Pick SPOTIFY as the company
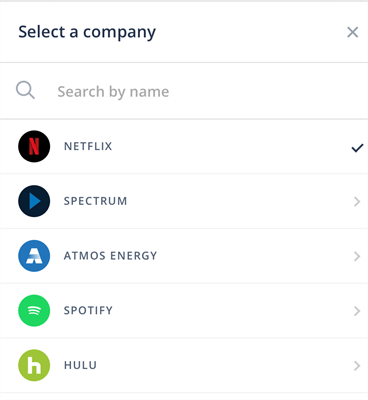The width and height of the screenshot is (368, 400). (88, 310)
